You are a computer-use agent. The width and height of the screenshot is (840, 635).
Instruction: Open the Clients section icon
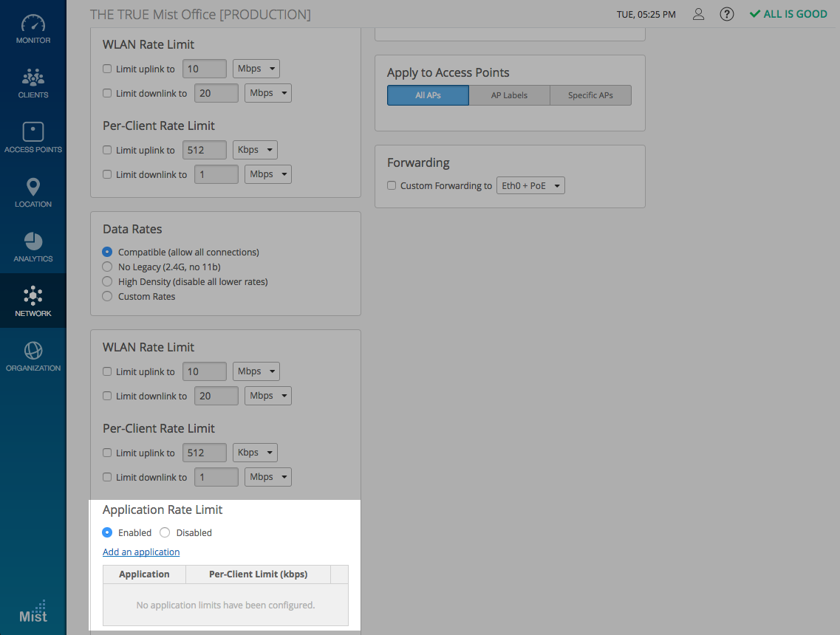pos(33,78)
